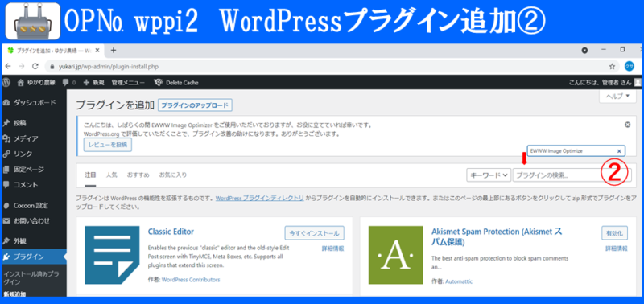Click the site padlock icon

[52, 66]
